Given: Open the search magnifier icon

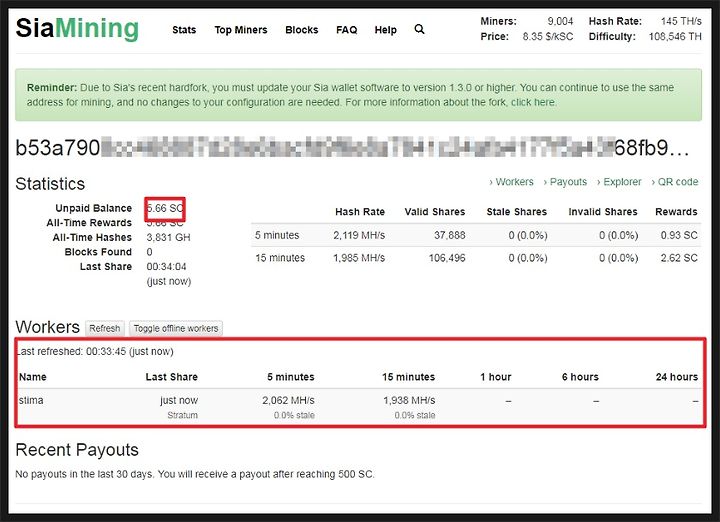Looking at the screenshot, I should 419,29.
